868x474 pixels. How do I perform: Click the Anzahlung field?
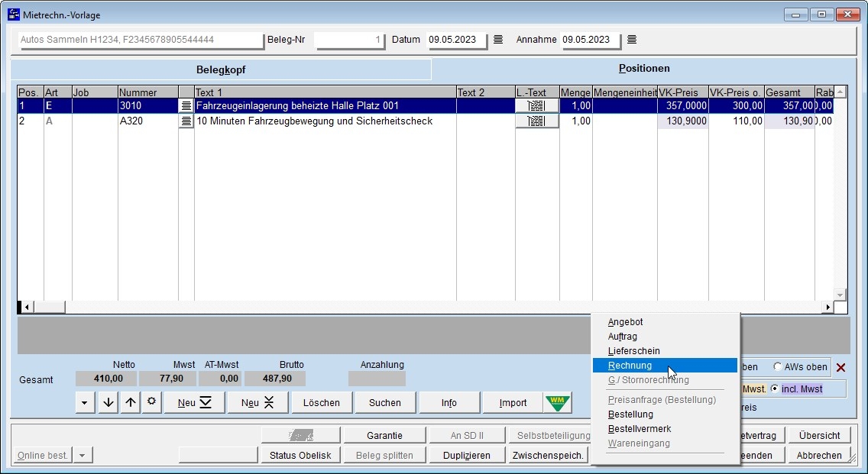point(377,379)
